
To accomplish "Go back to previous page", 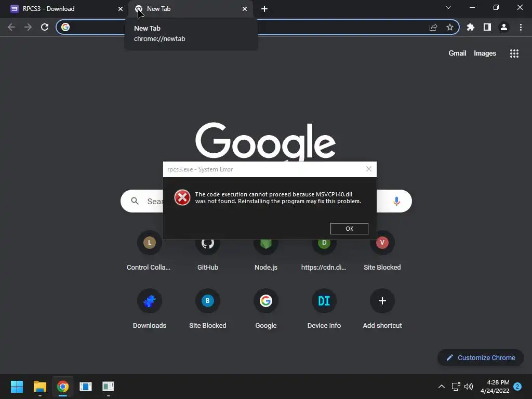I will click(11, 27).
